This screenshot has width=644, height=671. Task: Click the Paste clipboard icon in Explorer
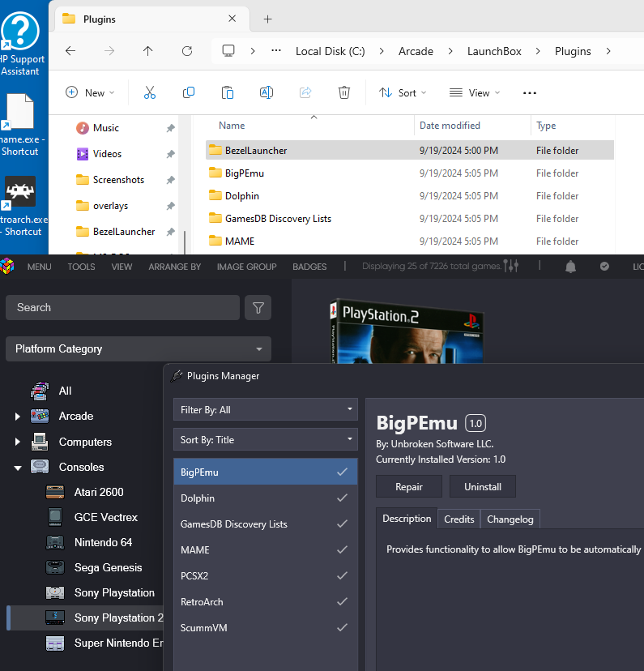(228, 92)
